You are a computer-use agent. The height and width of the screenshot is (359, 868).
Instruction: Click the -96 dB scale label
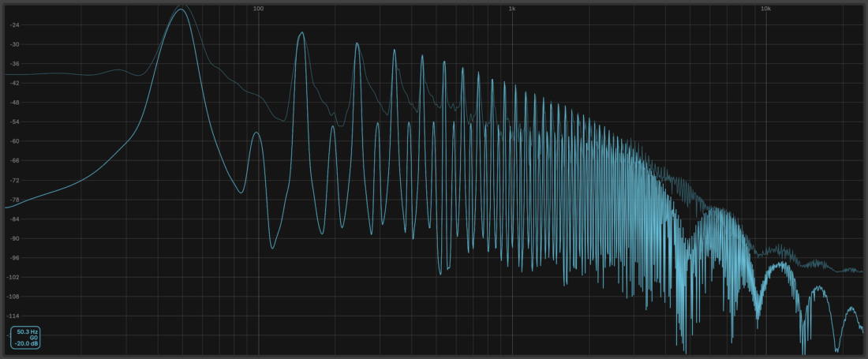pos(14,258)
